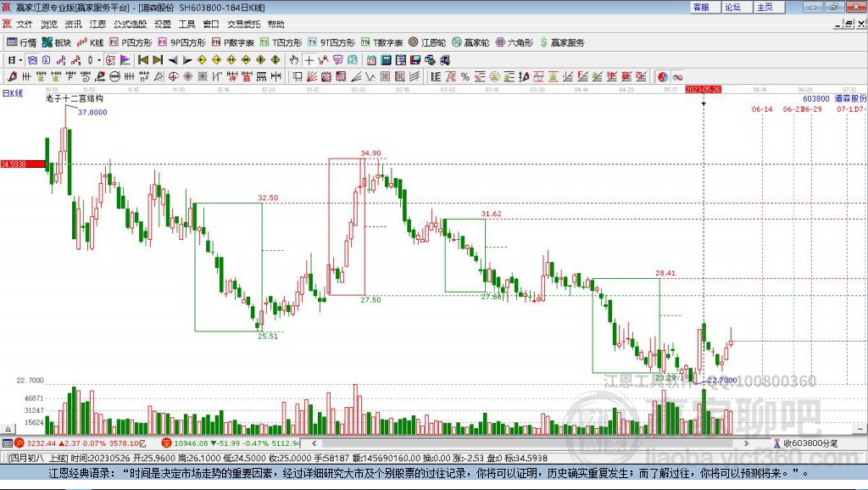868x490 pixels.
Task: Click the 25.51 low price label
Action: (268, 336)
